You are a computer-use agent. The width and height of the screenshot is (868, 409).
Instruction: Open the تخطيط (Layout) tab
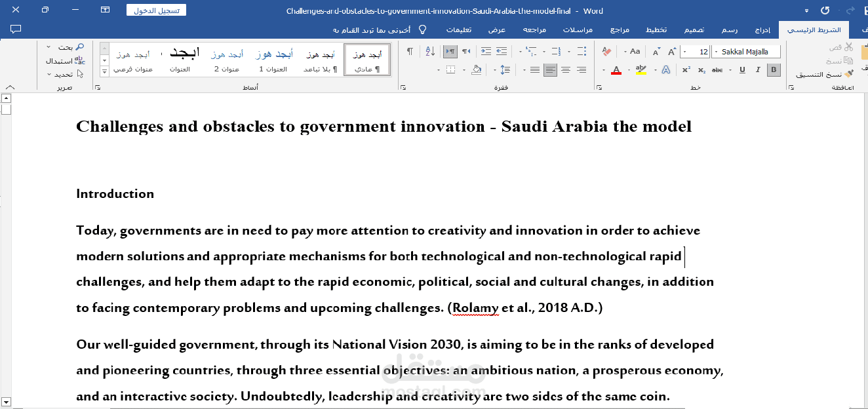[x=656, y=30]
